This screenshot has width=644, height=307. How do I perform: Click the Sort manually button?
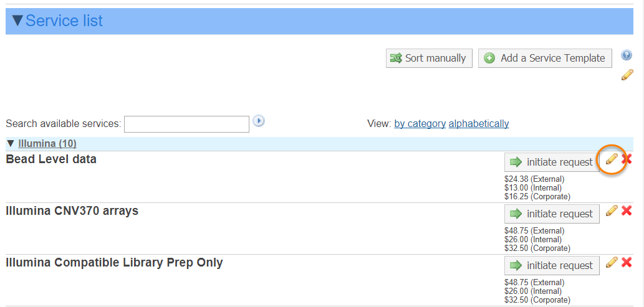pos(429,58)
